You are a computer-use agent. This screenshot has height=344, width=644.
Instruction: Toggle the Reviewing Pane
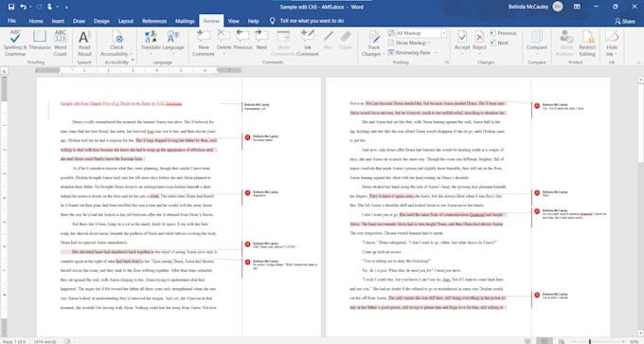(412, 53)
